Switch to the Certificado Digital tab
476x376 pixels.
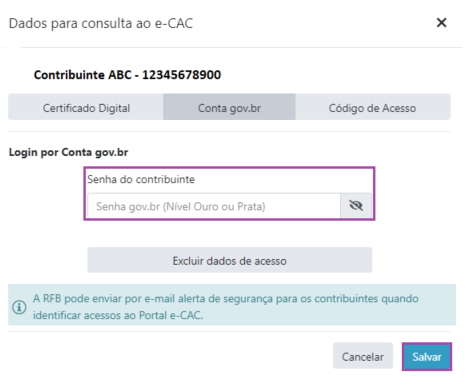tap(86, 107)
